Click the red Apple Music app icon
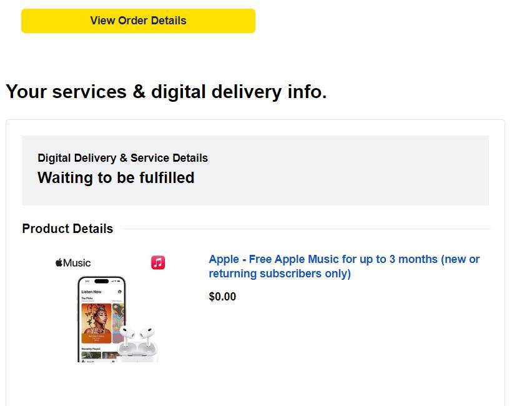 [158, 262]
